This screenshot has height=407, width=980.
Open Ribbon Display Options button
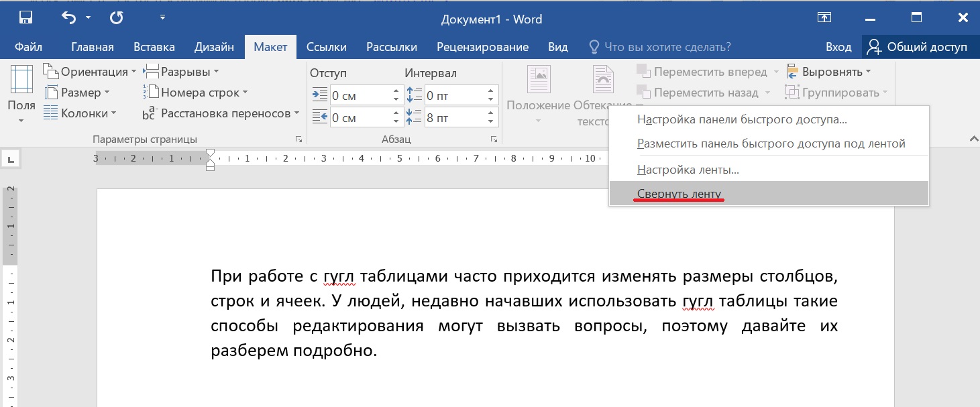point(824,18)
